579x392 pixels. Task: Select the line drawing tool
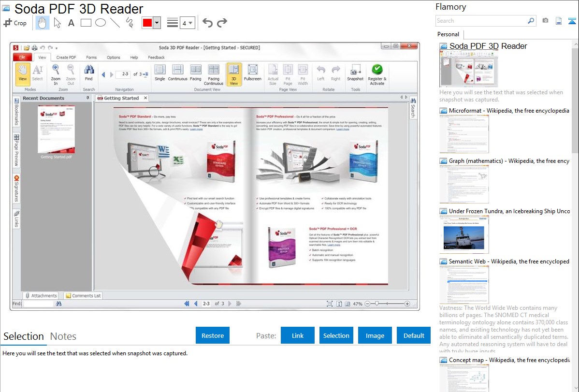[115, 23]
